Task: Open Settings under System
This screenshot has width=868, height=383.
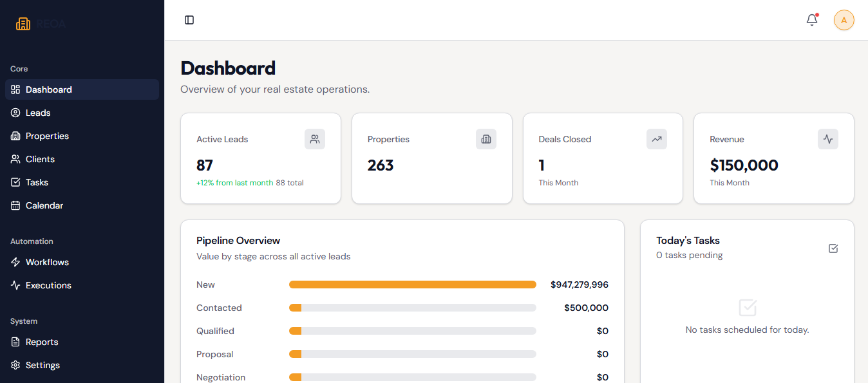Action: coord(82,365)
